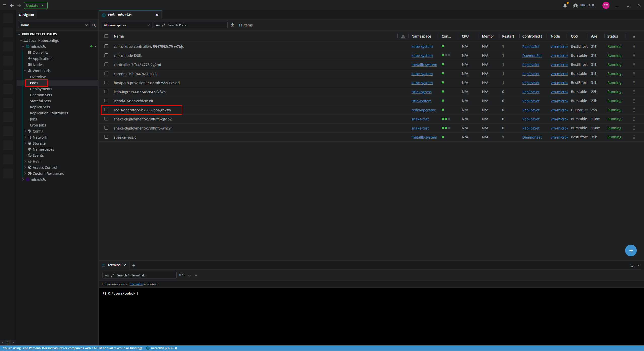The image size is (644, 351).
Task: Select all pods with header checkbox
Action: click(106, 36)
